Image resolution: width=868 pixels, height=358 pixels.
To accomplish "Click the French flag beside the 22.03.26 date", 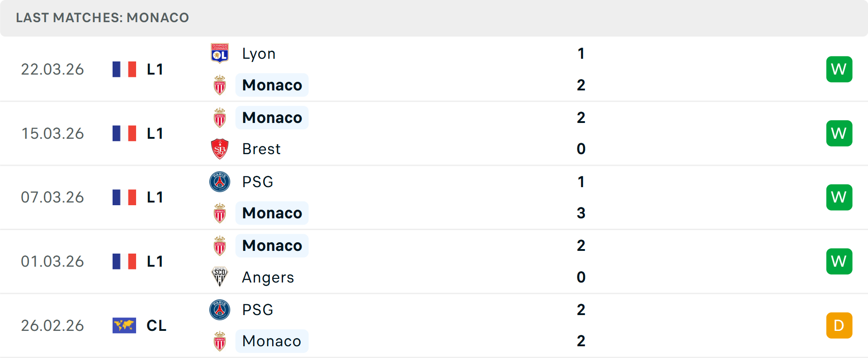I will point(124,69).
